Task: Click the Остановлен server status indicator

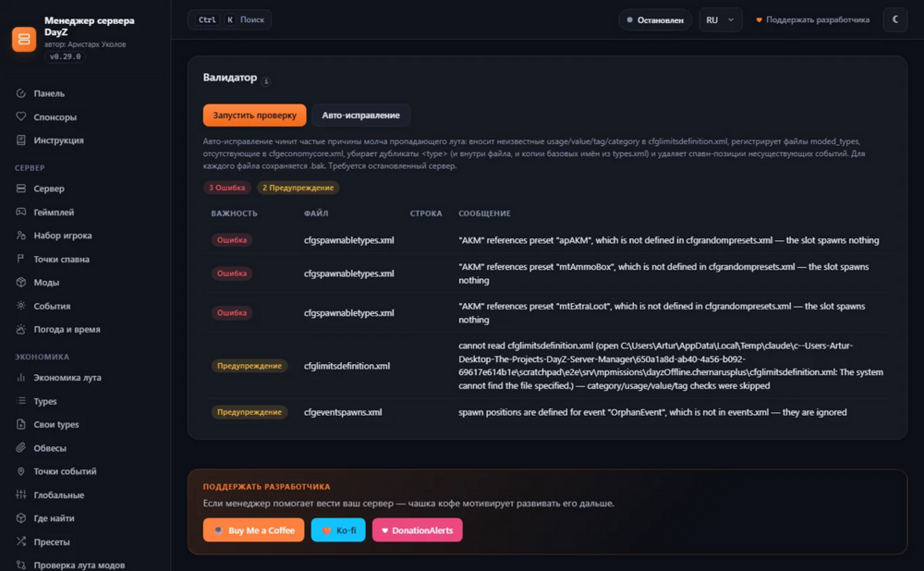Action: (x=655, y=20)
